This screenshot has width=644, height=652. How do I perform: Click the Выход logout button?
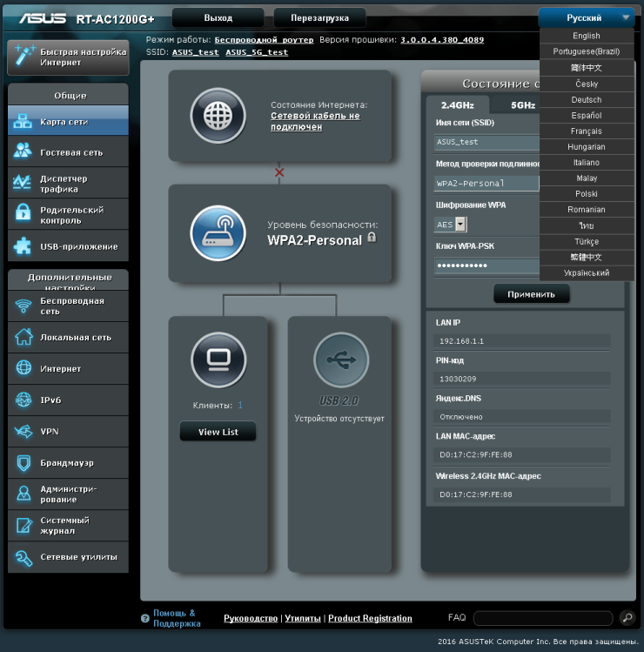coord(218,18)
